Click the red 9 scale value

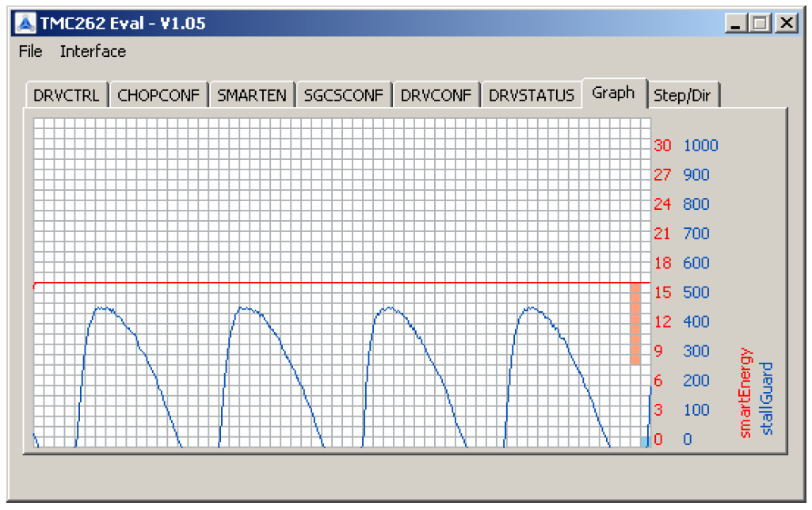[x=658, y=351]
